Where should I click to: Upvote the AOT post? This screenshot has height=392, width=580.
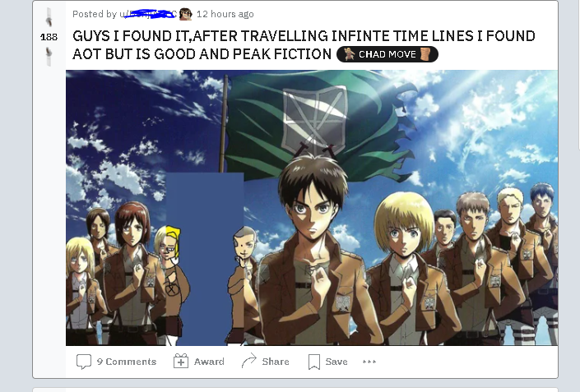pos(49,17)
